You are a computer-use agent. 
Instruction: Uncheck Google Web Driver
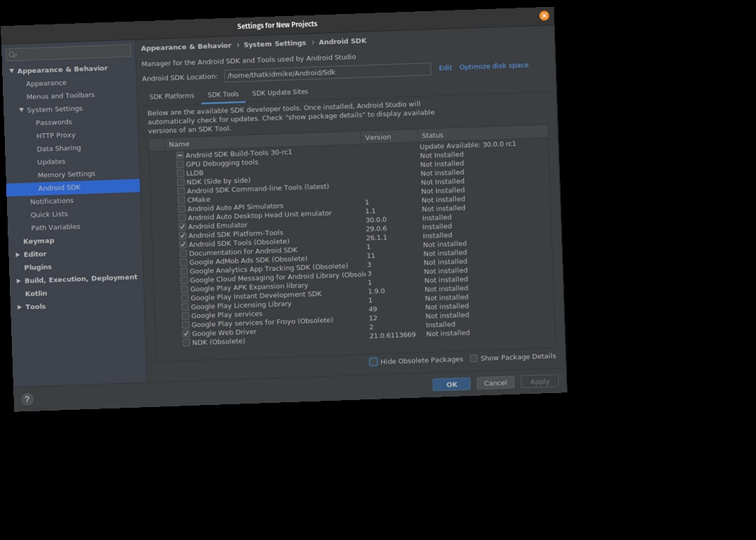[x=185, y=334]
